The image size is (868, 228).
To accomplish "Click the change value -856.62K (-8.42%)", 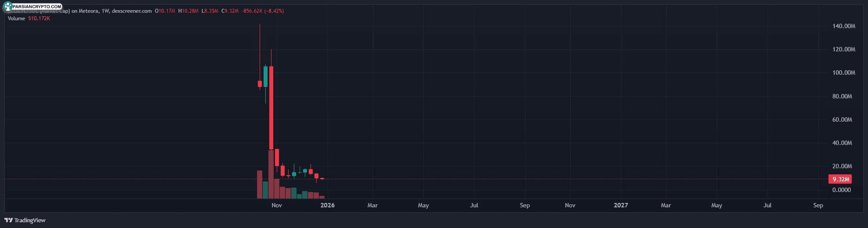I will [263, 11].
